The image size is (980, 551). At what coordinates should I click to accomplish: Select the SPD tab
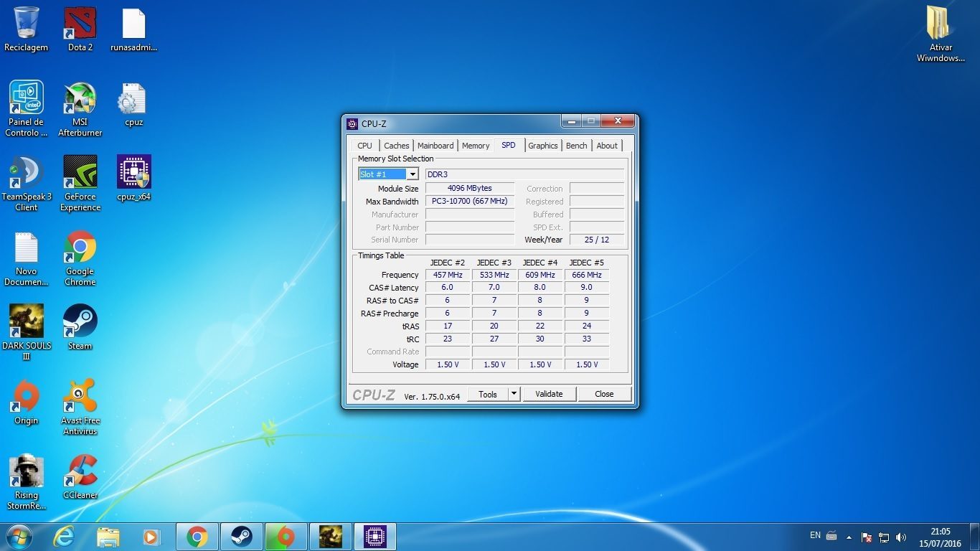pos(509,145)
